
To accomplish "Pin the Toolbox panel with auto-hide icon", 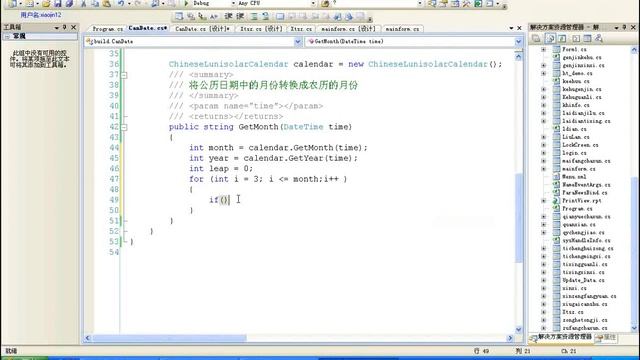I will 64,27.
